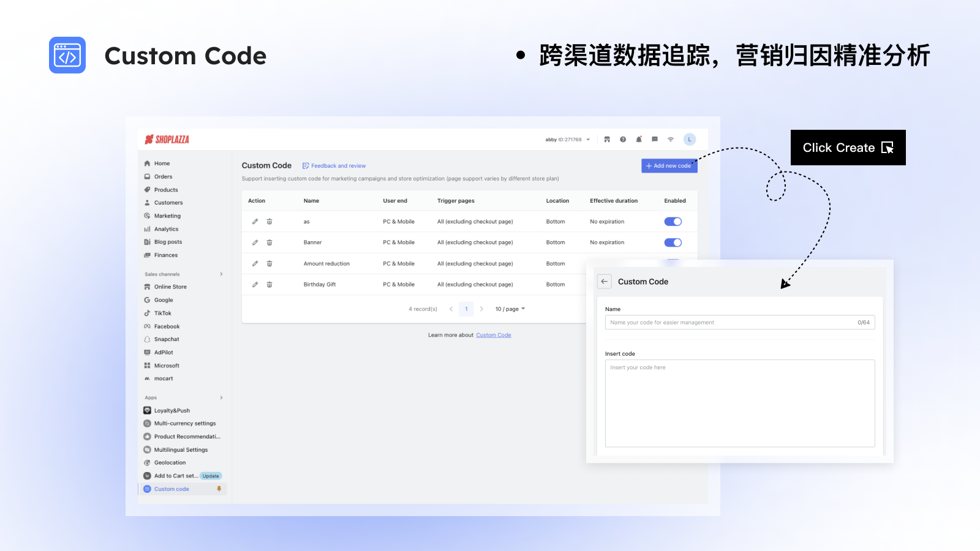This screenshot has height=551, width=980.
Task: Open the Facebook sales channel
Action: (166, 326)
